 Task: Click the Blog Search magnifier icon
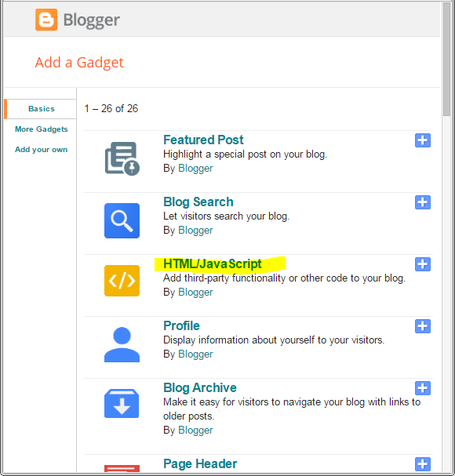point(122,220)
